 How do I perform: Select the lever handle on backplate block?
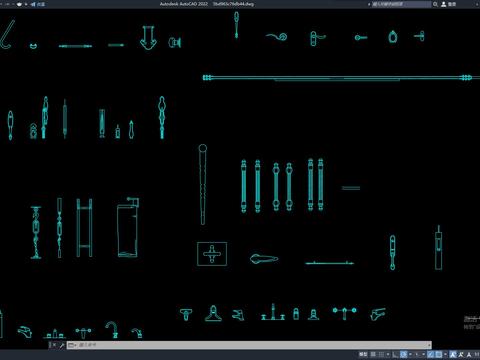317,39
